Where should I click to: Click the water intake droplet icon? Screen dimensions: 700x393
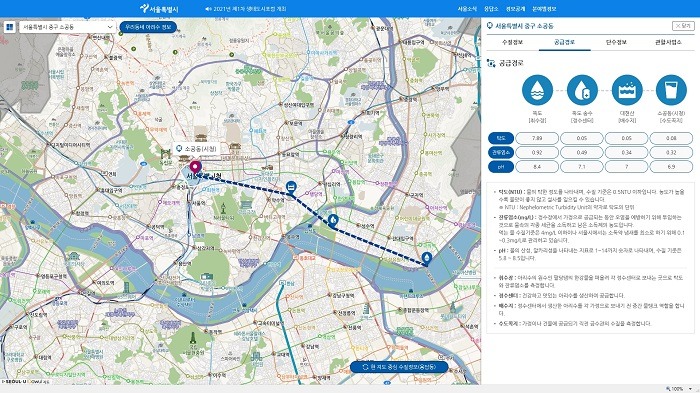click(x=537, y=90)
